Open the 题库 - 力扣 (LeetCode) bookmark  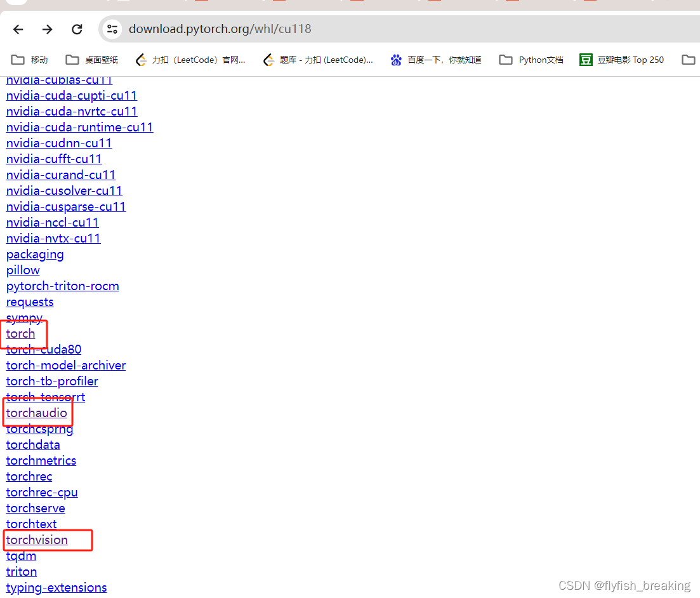tap(319, 60)
